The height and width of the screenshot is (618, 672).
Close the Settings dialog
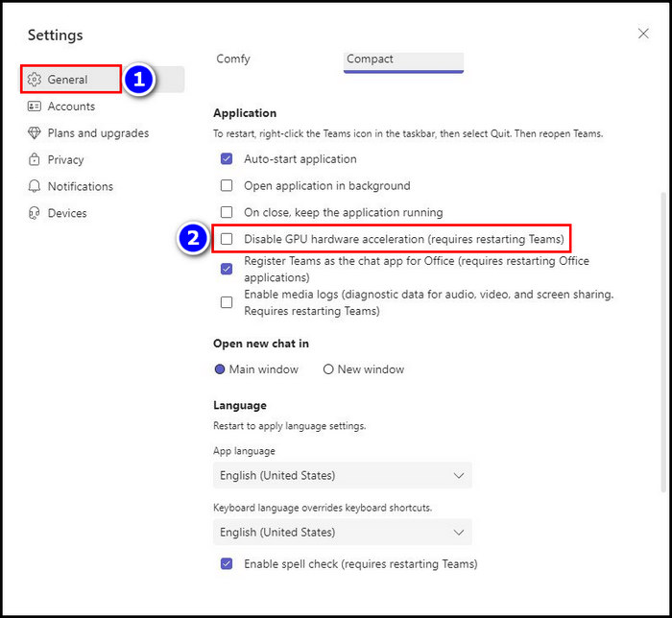(x=643, y=34)
